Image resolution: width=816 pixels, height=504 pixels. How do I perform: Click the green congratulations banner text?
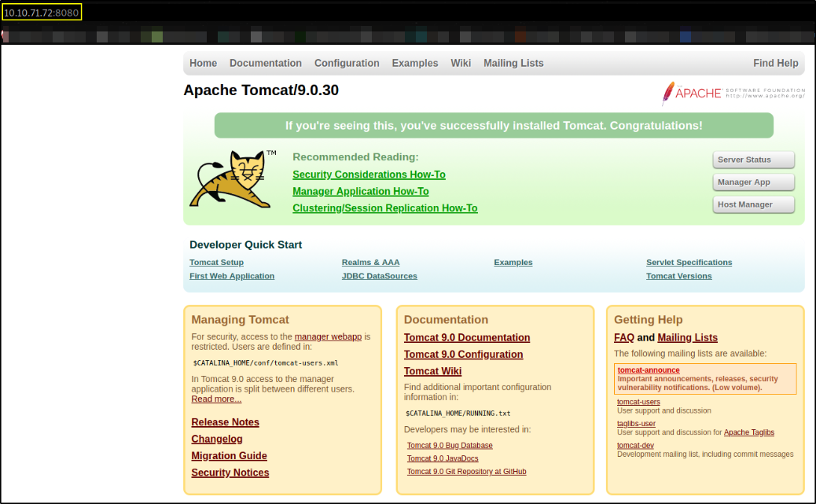(x=494, y=126)
